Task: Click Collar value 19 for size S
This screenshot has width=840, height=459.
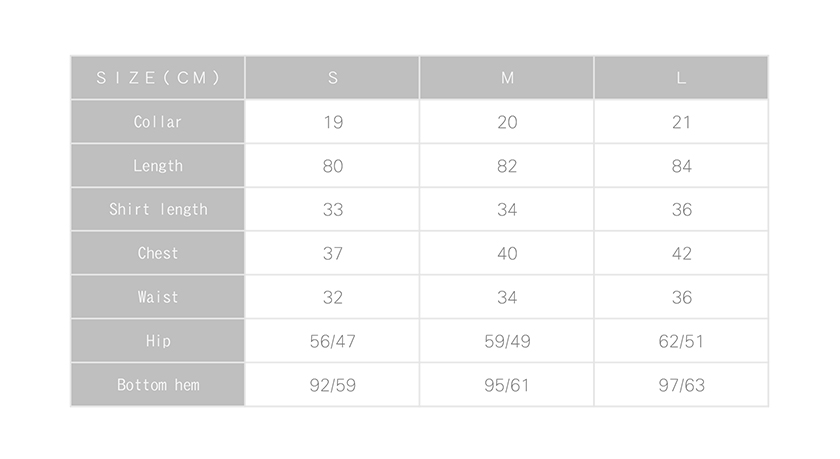Action: coord(332,122)
